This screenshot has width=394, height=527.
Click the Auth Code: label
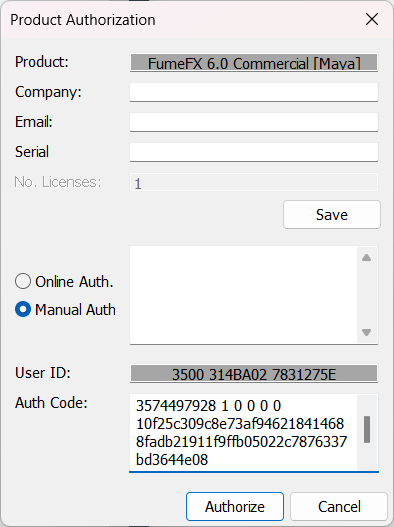pyautogui.click(x=51, y=403)
